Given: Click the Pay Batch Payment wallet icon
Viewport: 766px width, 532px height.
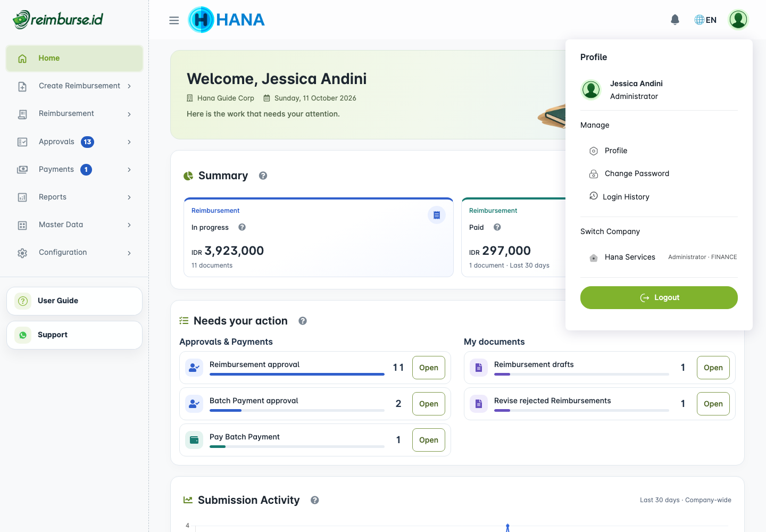Looking at the screenshot, I should pos(194,440).
